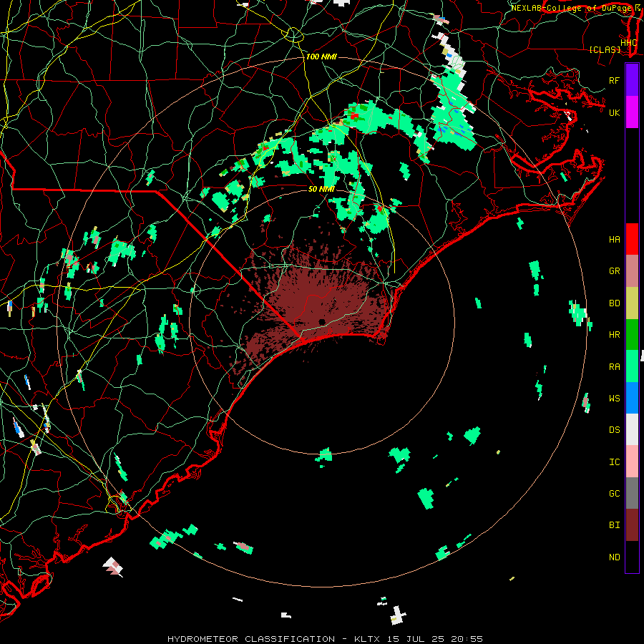Image resolution: width=644 pixels, height=644 pixels.
Task: Select the dark green HR legend swatch
Action: pos(632,334)
